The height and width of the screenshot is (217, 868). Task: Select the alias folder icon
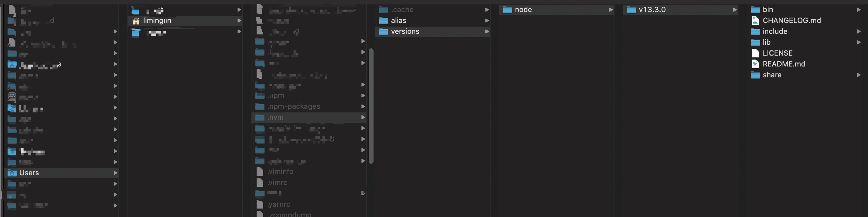384,21
